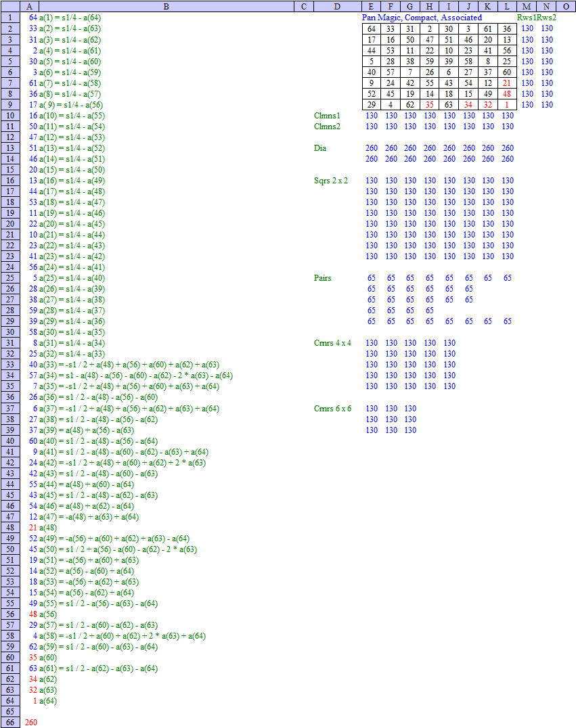The height and width of the screenshot is (728, 576).
Task: Click the a(64) variable cell in row 64
Action: tap(48, 701)
